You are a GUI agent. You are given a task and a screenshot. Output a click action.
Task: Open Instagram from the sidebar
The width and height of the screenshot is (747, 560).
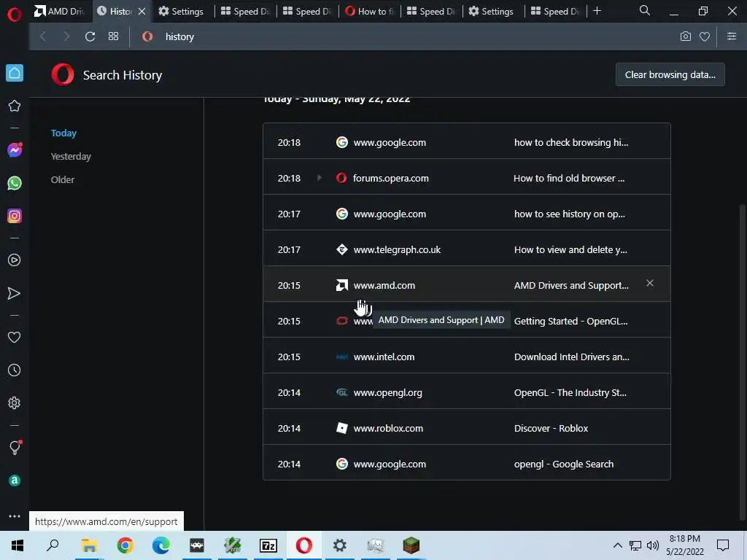click(x=15, y=216)
